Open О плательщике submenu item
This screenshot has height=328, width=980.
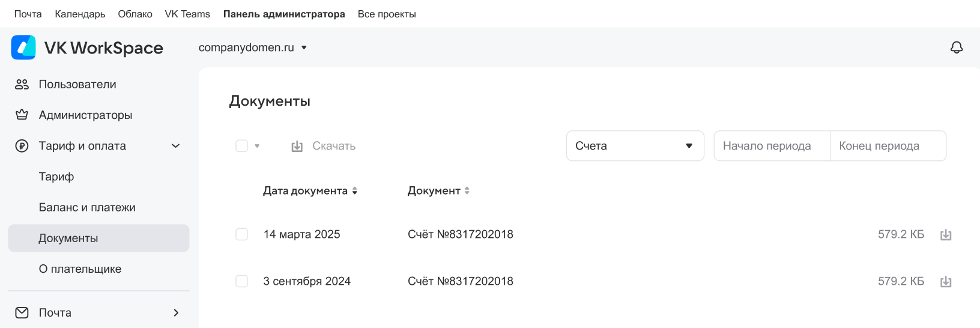click(x=80, y=269)
